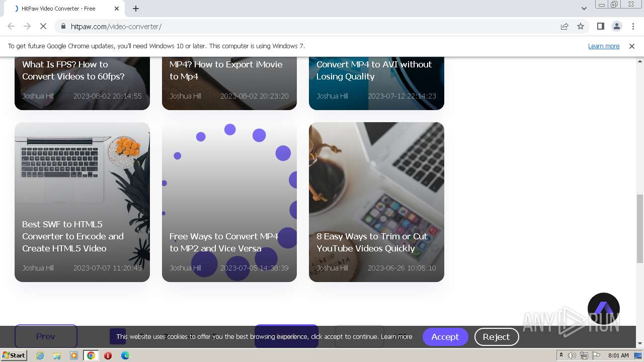Open the Export iMovie to Mp4 article

click(x=229, y=83)
